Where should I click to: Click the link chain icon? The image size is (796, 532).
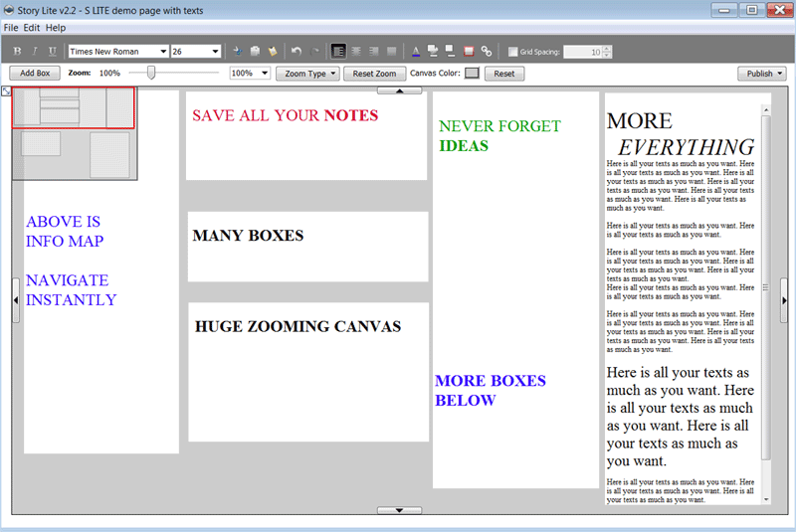(x=487, y=51)
